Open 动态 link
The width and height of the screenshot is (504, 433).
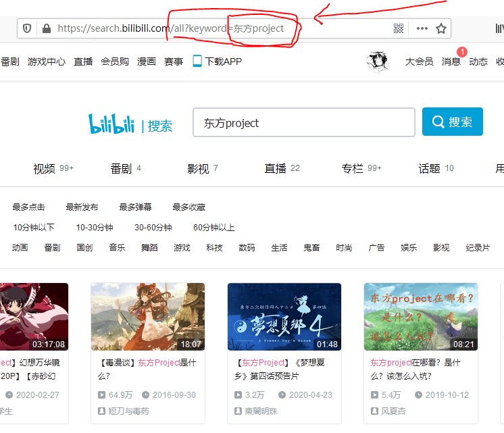click(x=478, y=61)
